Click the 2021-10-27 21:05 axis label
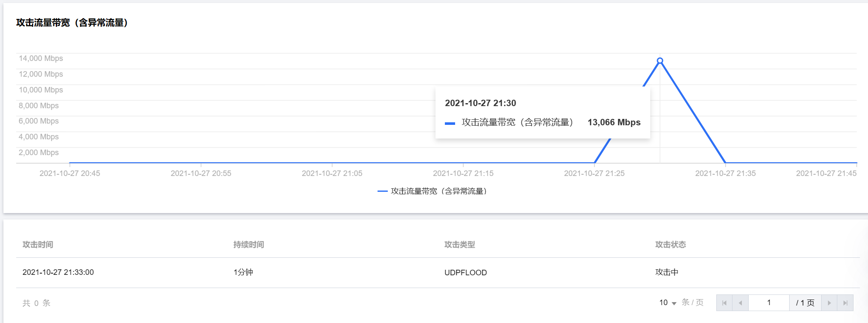 tap(332, 173)
